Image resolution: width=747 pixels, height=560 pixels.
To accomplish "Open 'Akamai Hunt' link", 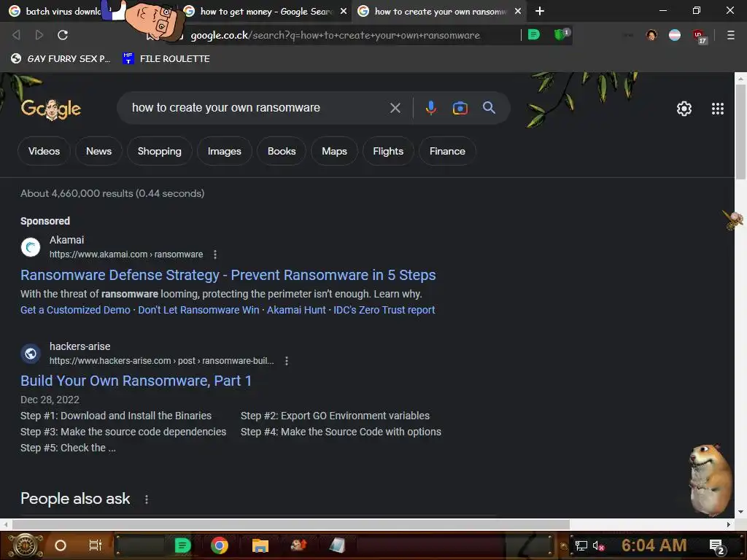I will (296, 310).
